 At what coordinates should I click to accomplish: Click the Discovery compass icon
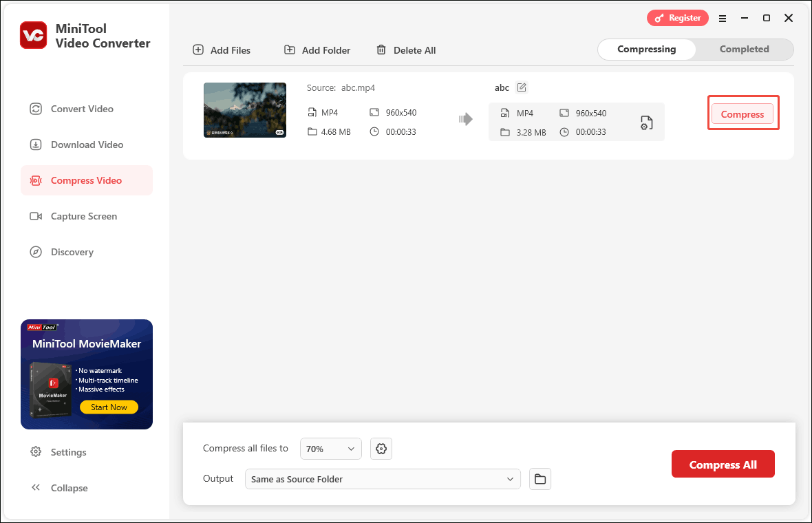pos(36,252)
